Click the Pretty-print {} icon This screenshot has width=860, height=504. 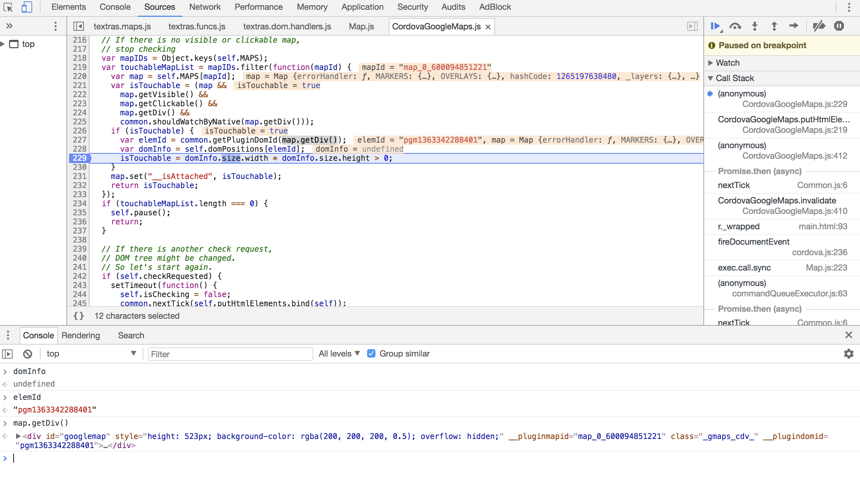pos(79,316)
